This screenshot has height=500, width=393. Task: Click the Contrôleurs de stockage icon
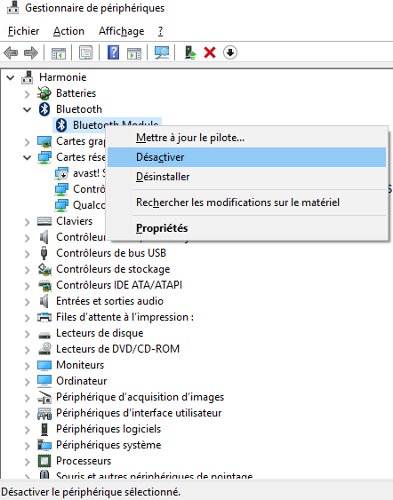point(44,269)
